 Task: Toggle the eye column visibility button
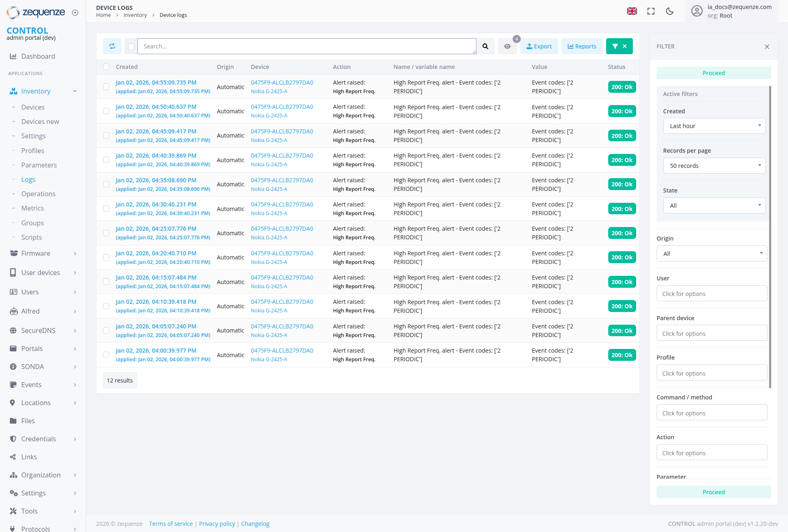point(507,46)
